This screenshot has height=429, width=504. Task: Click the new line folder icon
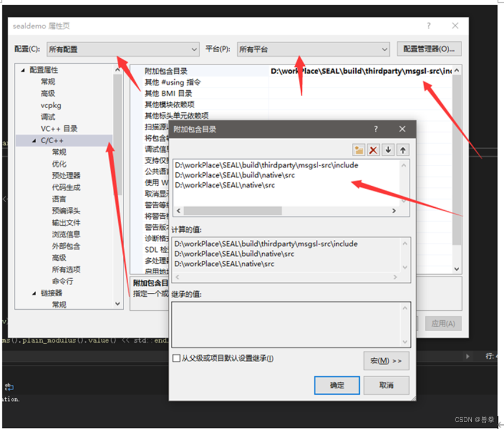pos(358,150)
